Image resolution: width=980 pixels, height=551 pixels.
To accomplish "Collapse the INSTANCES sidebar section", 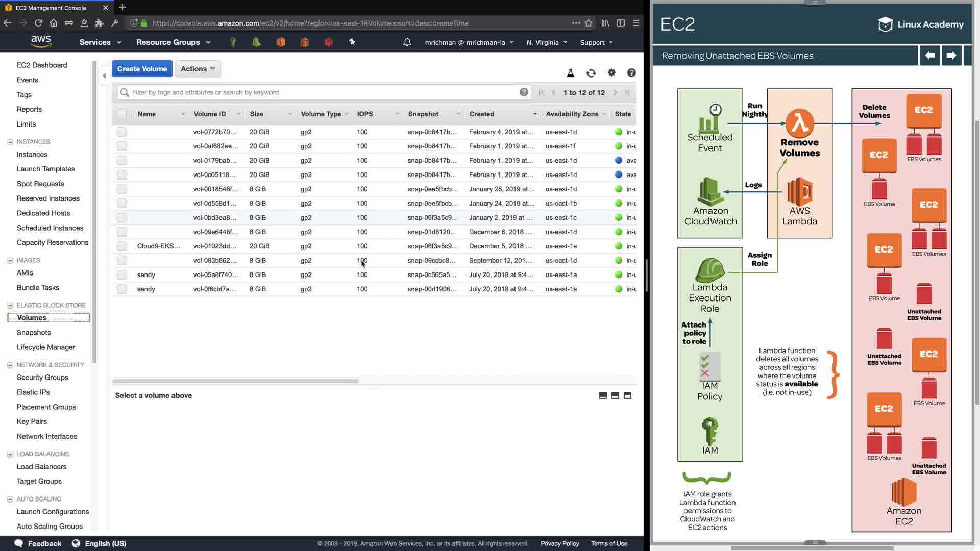I will [10, 142].
